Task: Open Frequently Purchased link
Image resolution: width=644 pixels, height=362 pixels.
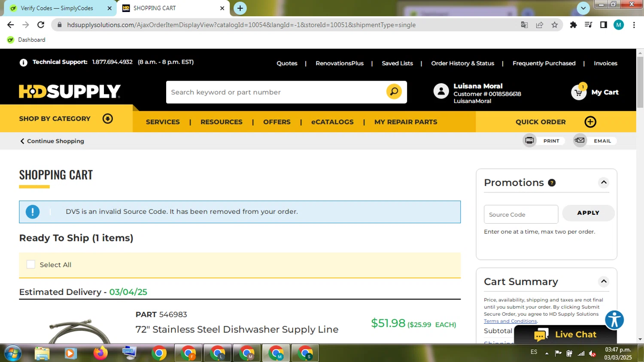Action: [x=544, y=63]
